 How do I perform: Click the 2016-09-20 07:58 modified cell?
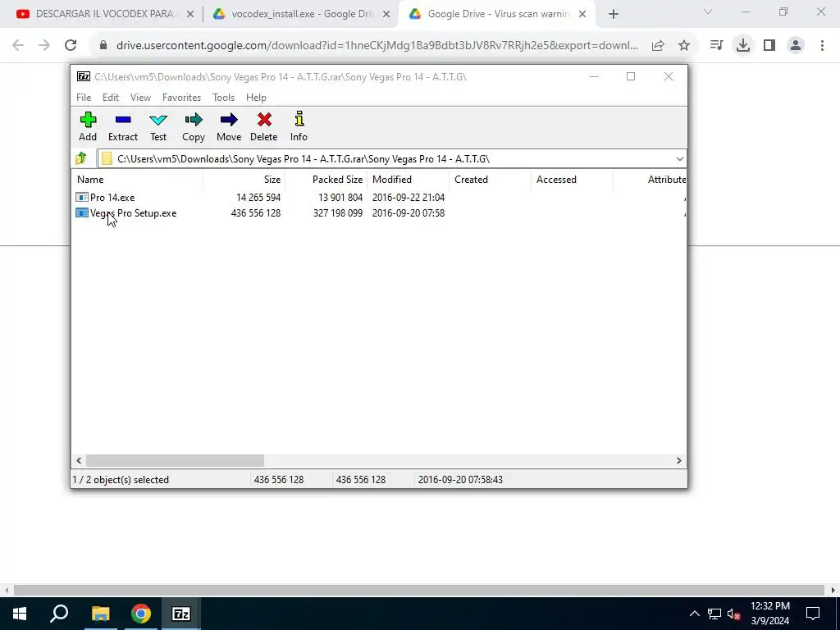click(409, 212)
